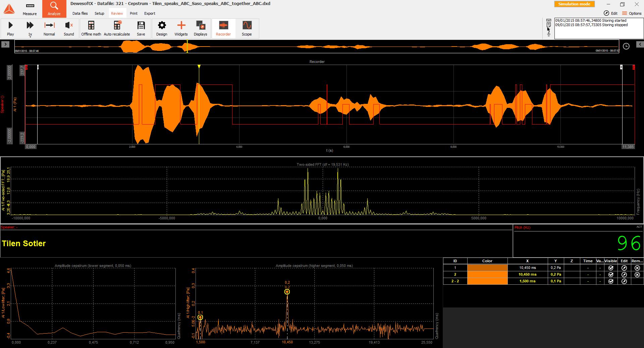Open the Offline math tool
The height and width of the screenshot is (348, 644).
(91, 28)
